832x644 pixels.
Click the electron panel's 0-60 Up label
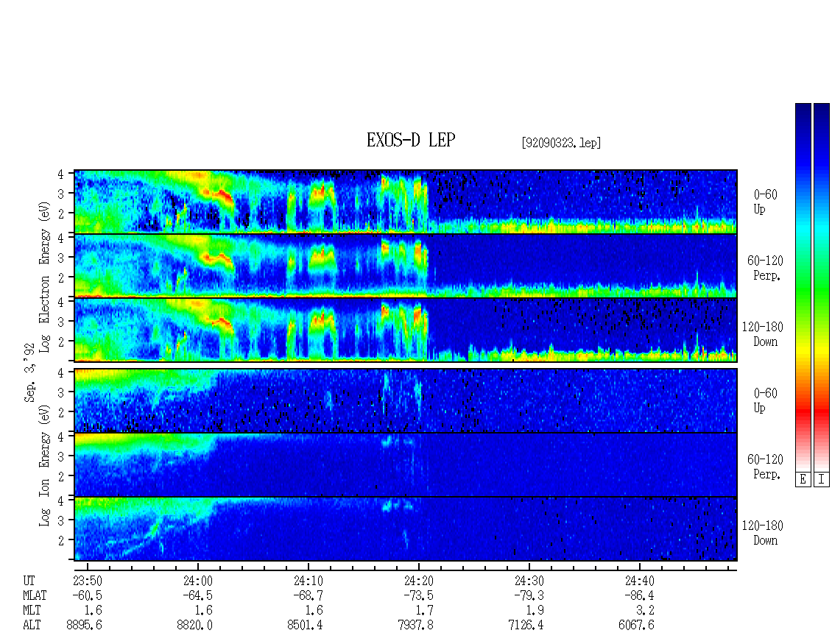click(765, 202)
